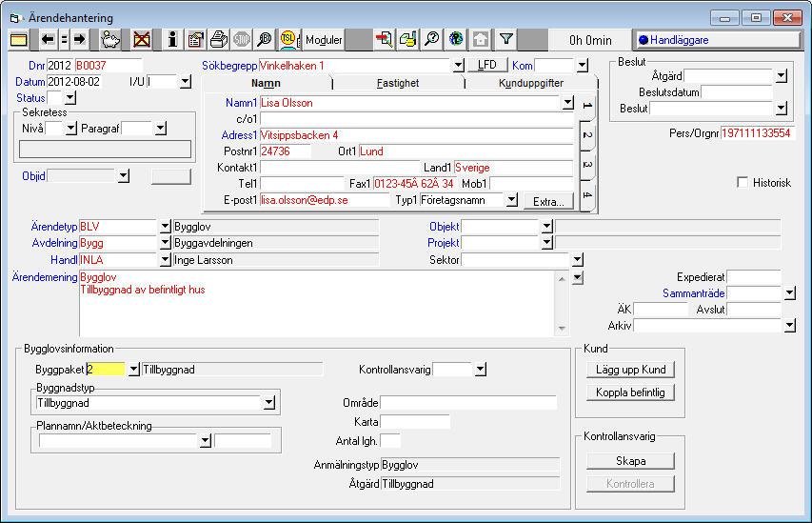
Task: Click the Pers/Orgnr field
Action: pos(758,133)
